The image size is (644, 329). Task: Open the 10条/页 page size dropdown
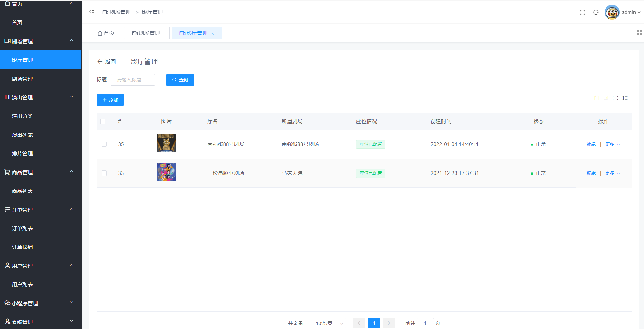click(x=327, y=323)
